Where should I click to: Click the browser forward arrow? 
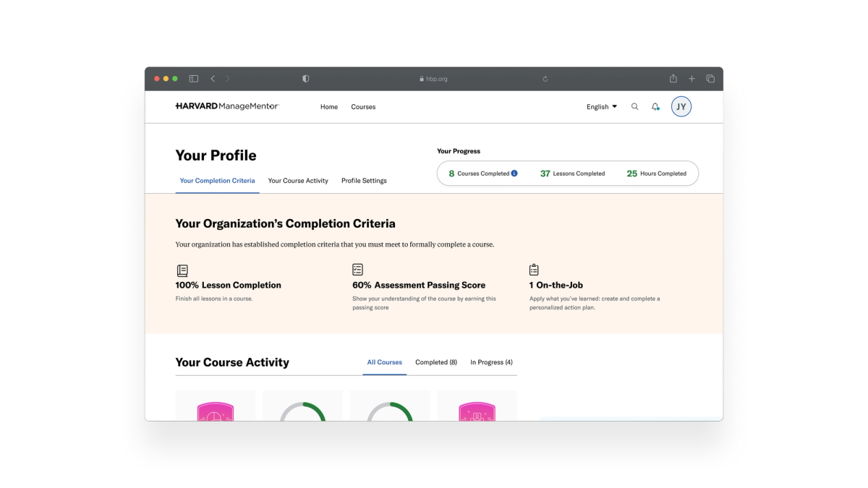(x=227, y=79)
